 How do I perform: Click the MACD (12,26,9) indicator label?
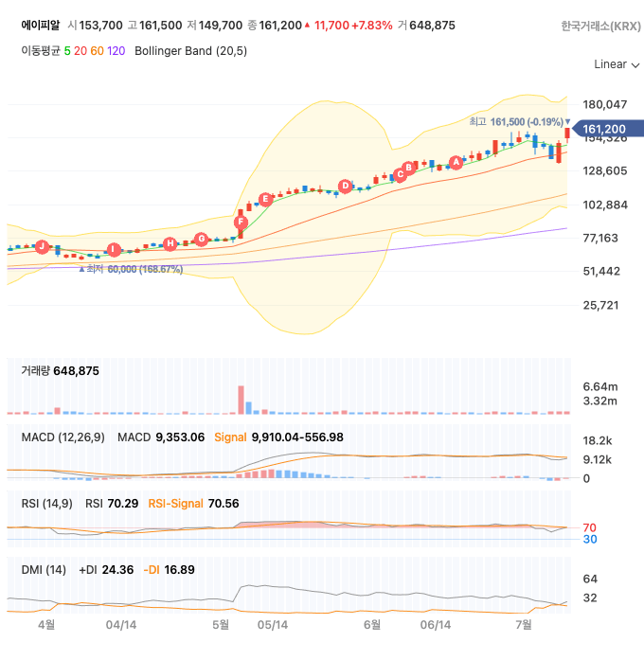pyautogui.click(x=63, y=437)
